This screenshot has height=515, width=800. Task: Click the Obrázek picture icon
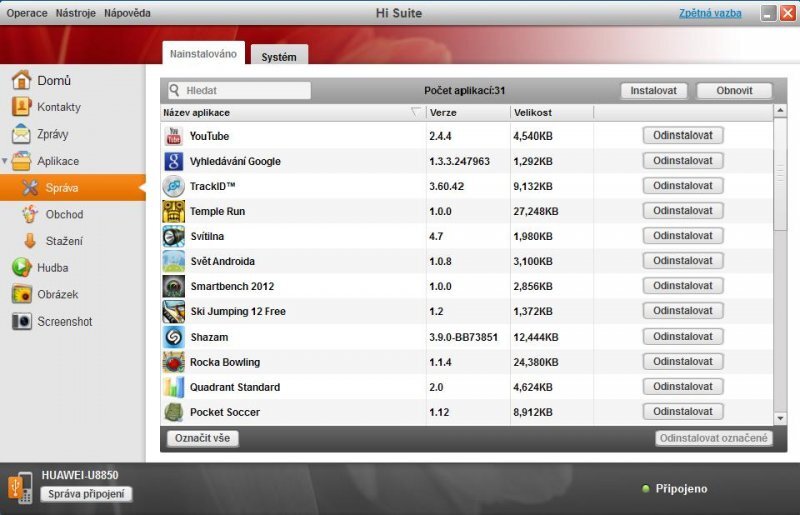21,295
